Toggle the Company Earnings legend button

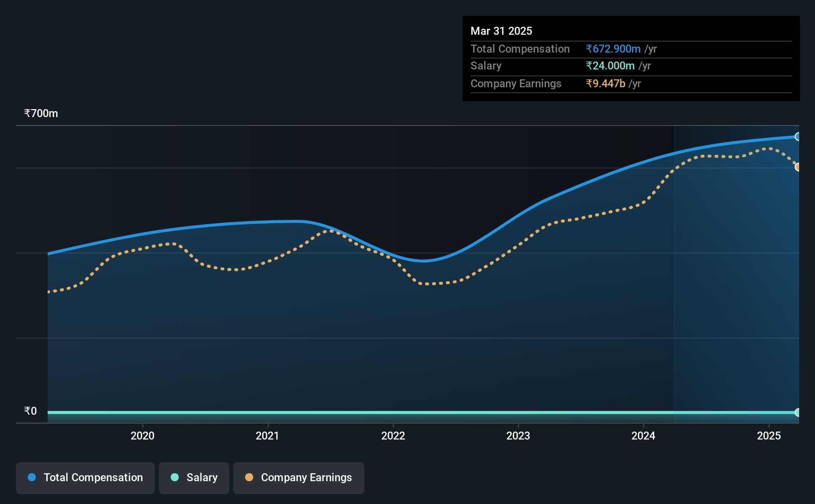tap(299, 478)
